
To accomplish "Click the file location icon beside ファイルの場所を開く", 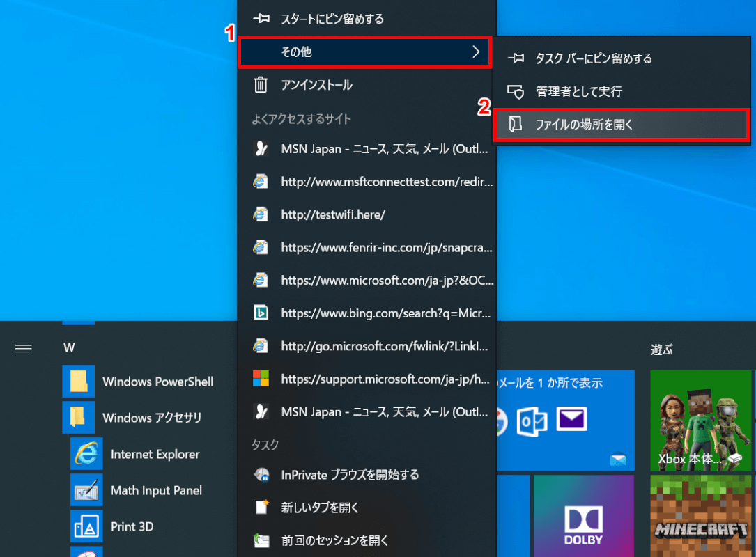I will (x=516, y=125).
